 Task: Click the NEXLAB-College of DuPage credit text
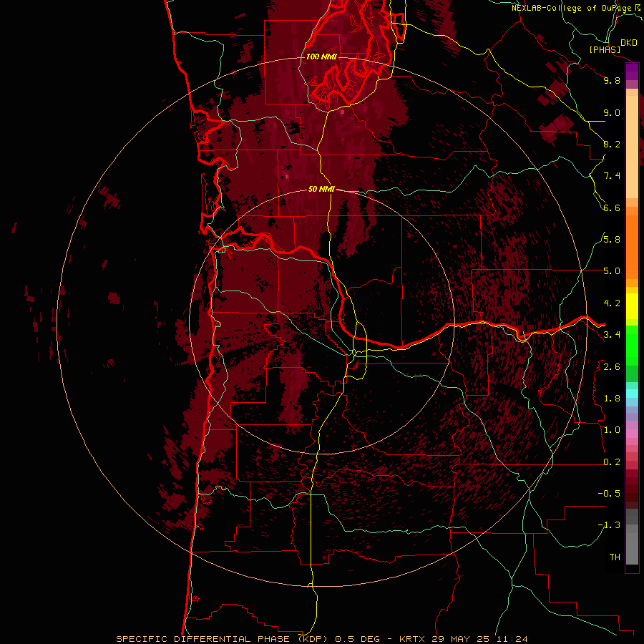tap(572, 8)
